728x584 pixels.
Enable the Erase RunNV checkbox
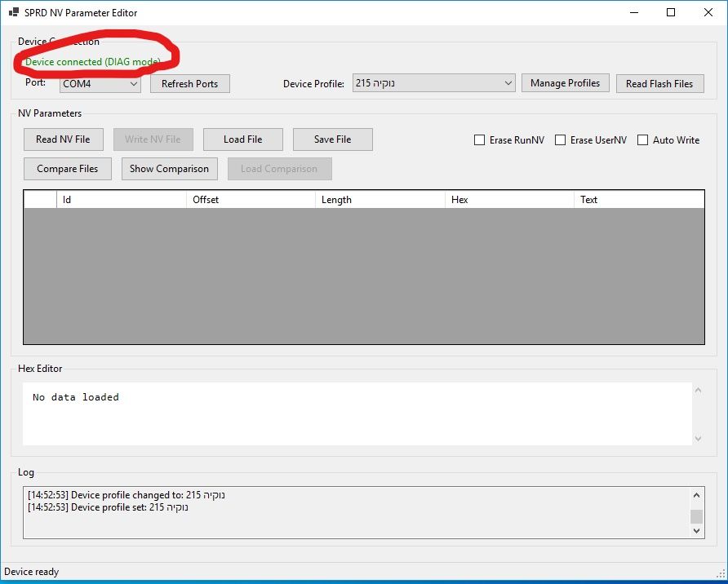click(480, 140)
